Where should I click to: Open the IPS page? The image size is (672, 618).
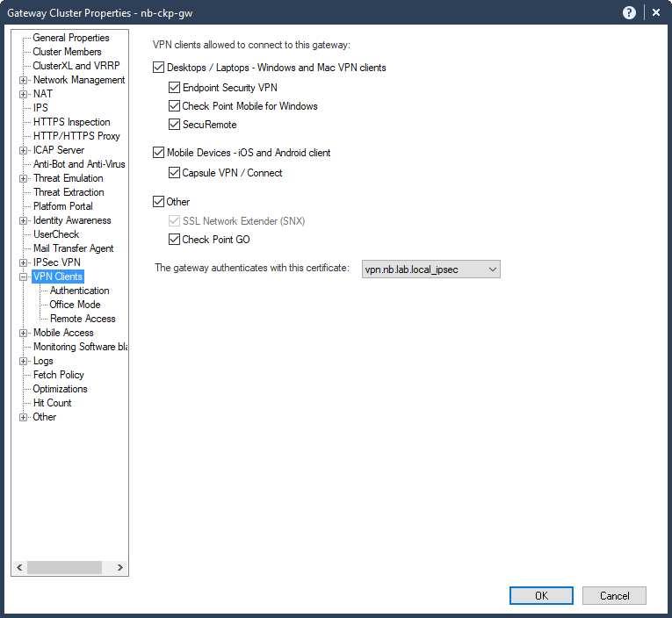[40, 108]
